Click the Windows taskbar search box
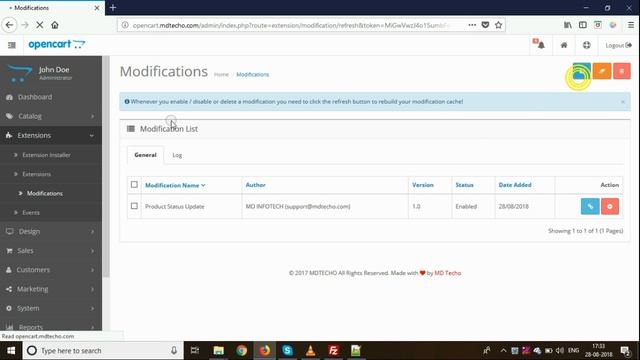 pos(103,351)
